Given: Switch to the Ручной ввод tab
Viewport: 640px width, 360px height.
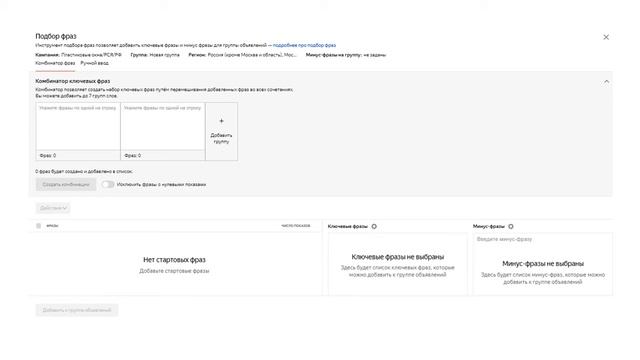Looking at the screenshot, I should pos(94,63).
